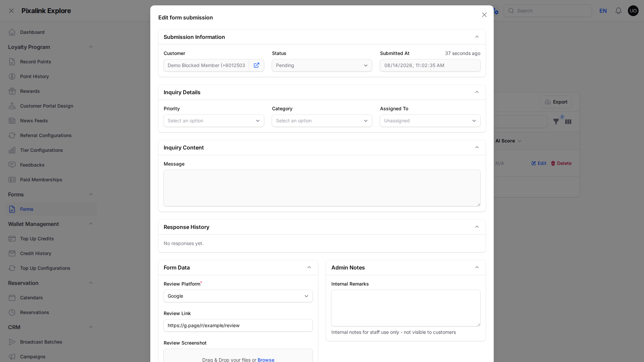Switch language via EN button
Image resolution: width=644 pixels, height=362 pixels.
(x=603, y=11)
